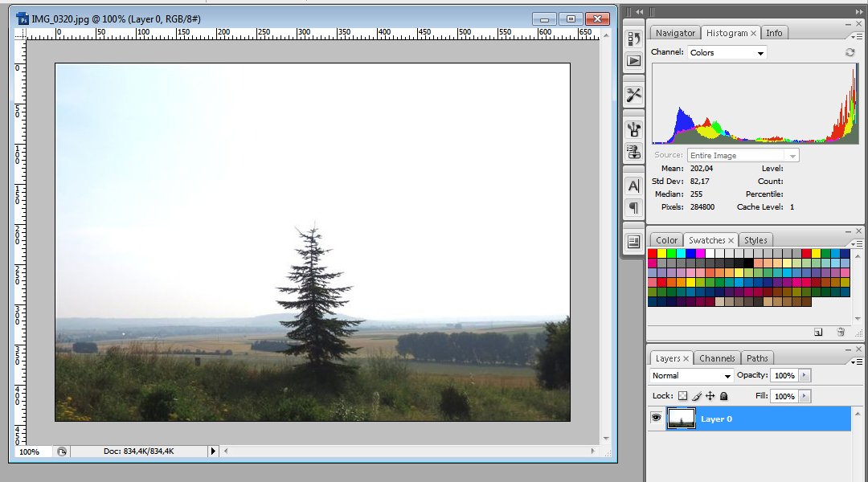868x482 pixels.
Task: Refresh the histogram with uncached data
Action: pyautogui.click(x=850, y=52)
